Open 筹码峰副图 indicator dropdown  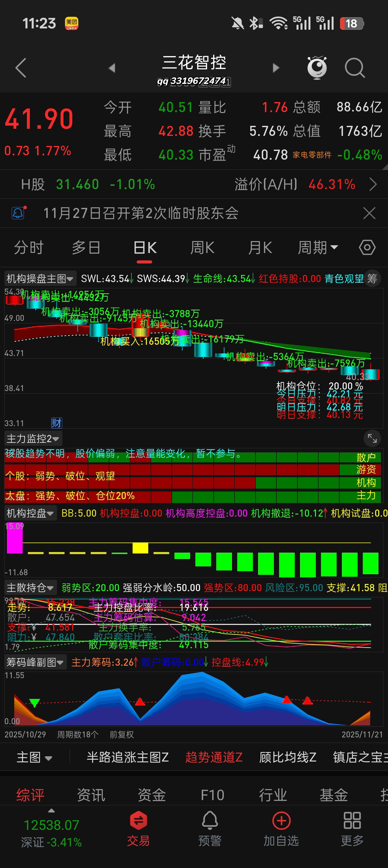click(35, 662)
